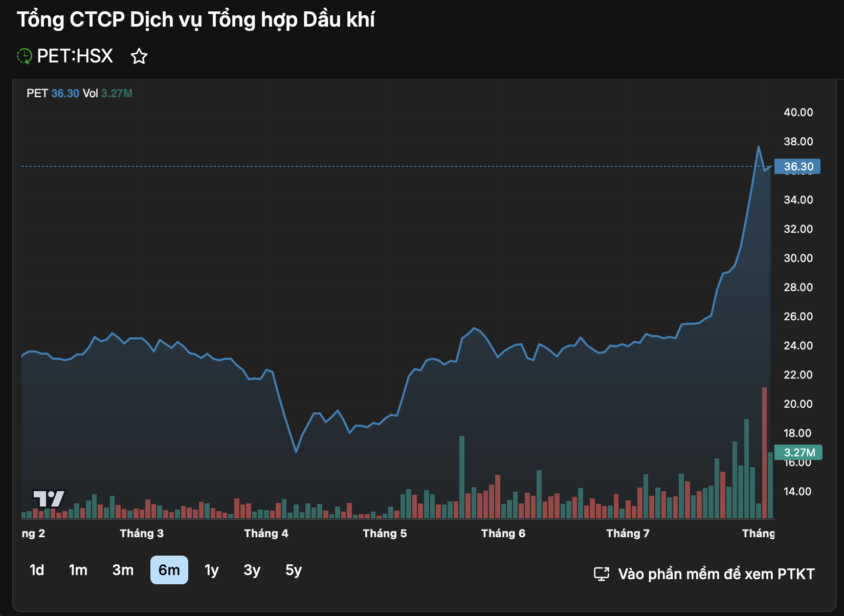The height and width of the screenshot is (616, 844).
Task: Click the external monitor icon near PTKT
Action: [602, 574]
